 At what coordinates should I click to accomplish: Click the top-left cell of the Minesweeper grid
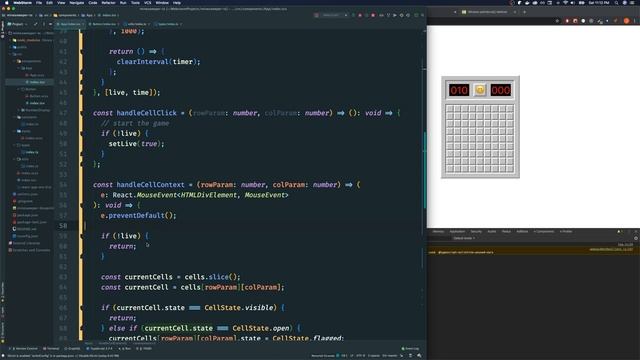point(450,109)
